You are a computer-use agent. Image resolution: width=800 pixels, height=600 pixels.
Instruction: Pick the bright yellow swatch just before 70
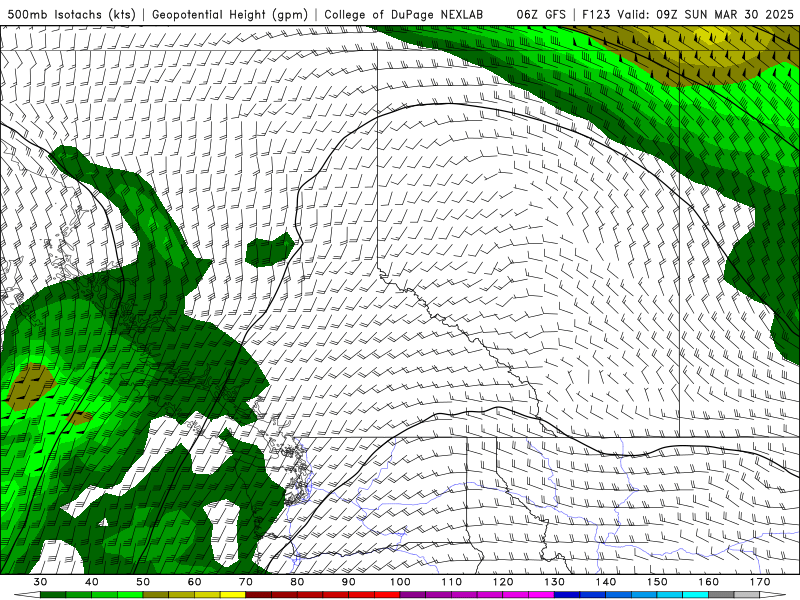233,595
